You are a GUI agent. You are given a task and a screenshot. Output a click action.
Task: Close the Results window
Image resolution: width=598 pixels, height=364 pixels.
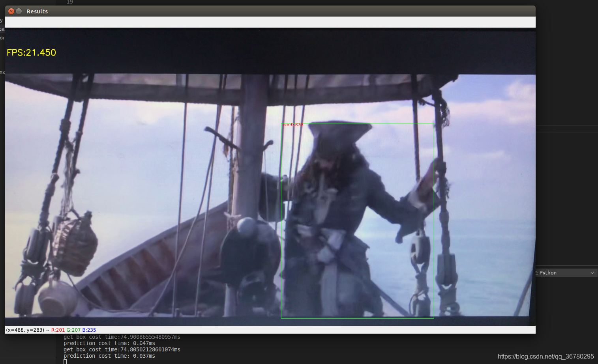tap(11, 11)
